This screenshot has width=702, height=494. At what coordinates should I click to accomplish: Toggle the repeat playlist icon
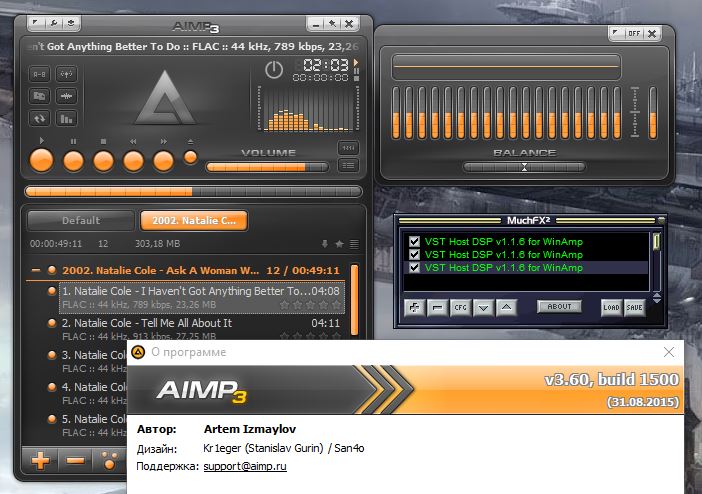[40, 118]
